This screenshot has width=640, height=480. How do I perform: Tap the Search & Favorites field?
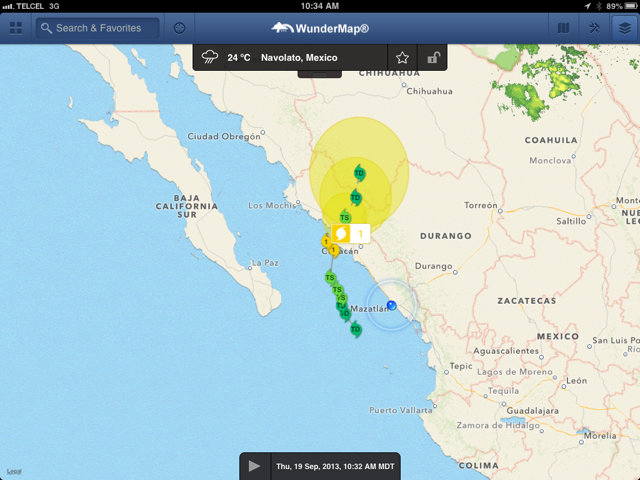click(x=98, y=28)
